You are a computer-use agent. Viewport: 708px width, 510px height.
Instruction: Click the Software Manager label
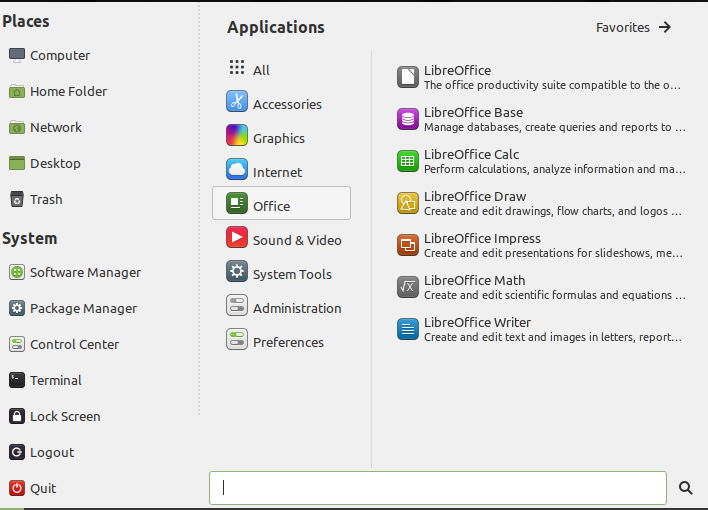[85, 272]
